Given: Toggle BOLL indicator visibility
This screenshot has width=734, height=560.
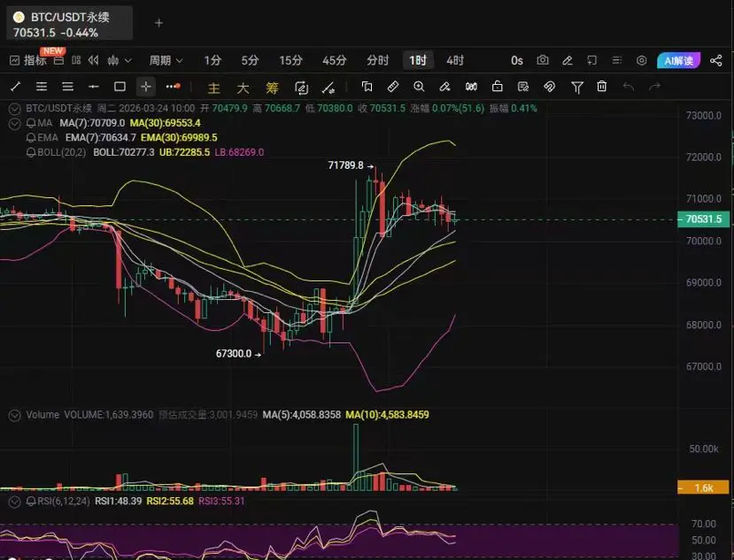Looking at the screenshot, I should pyautogui.click(x=31, y=152).
